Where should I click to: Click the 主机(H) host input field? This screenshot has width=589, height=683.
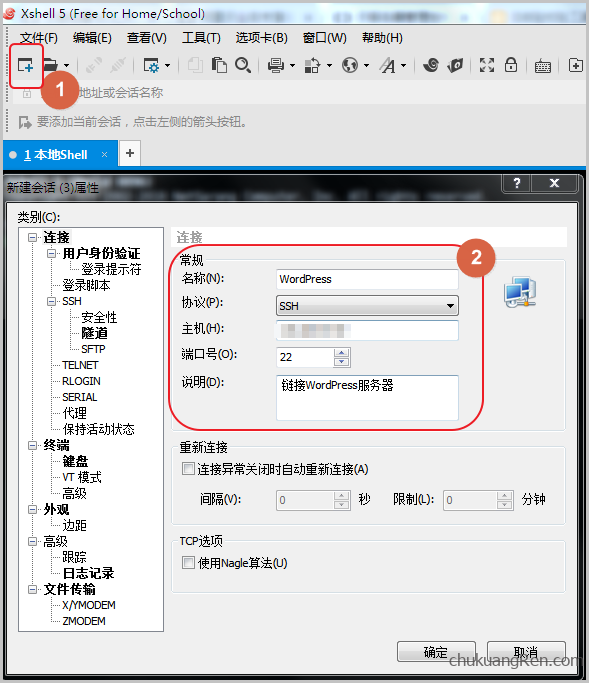pos(367,330)
